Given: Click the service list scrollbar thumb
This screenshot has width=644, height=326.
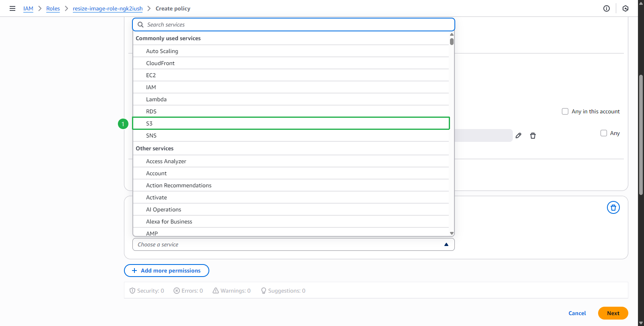Looking at the screenshot, I should tap(452, 41).
